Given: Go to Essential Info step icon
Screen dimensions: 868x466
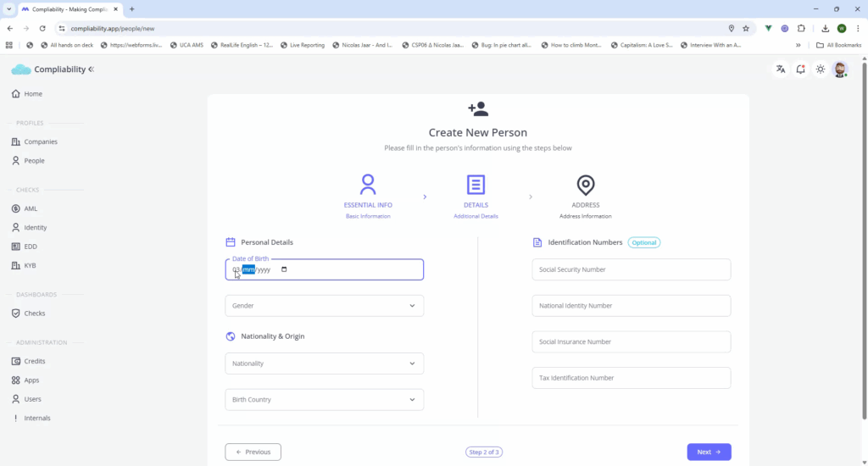Looking at the screenshot, I should click(x=368, y=185).
